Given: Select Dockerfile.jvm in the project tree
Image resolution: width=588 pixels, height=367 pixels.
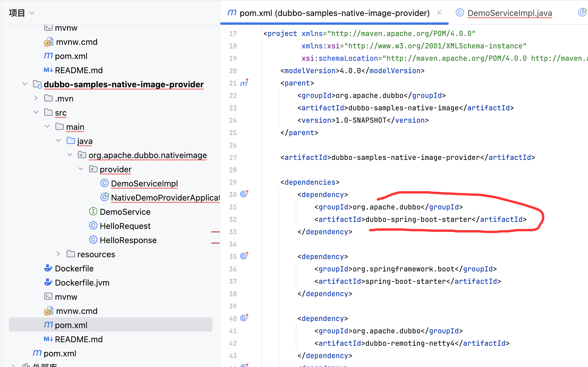Looking at the screenshot, I should click(82, 283).
